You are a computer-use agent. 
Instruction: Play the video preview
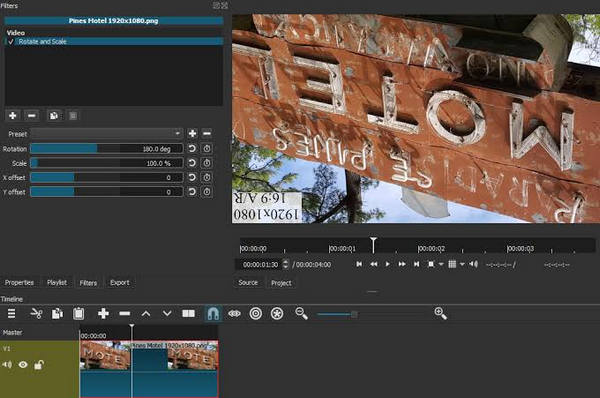tap(388, 264)
